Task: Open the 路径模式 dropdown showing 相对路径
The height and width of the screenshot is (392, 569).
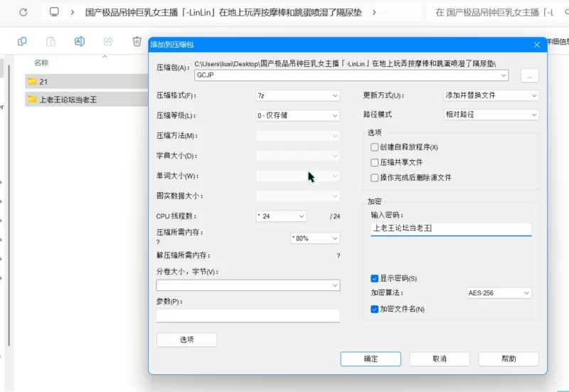Action: pyautogui.click(x=491, y=115)
